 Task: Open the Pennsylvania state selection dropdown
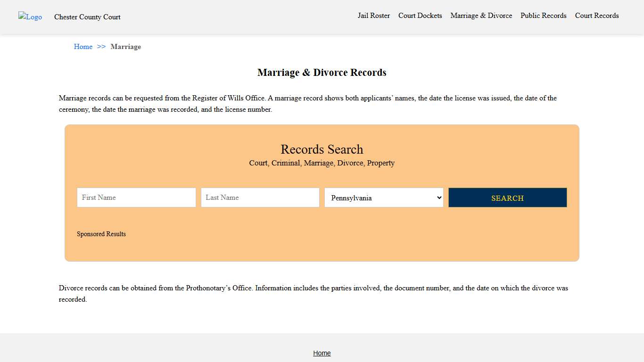383,197
